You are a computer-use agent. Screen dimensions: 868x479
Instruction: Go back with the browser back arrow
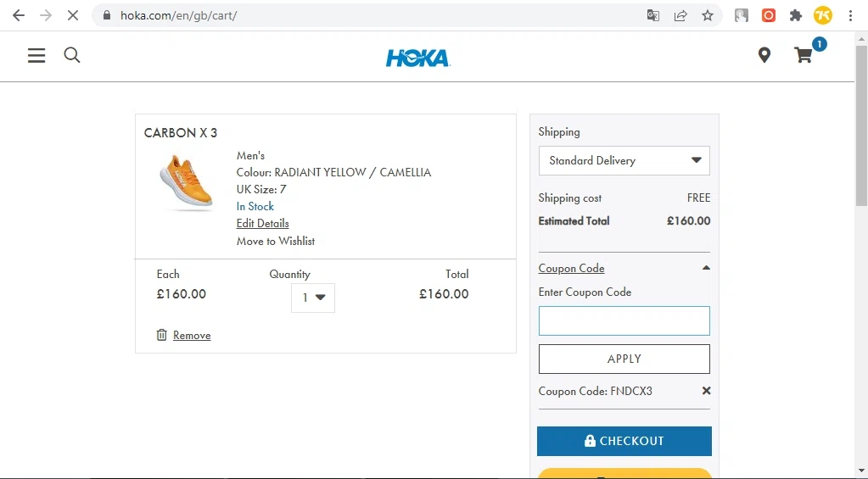[19, 15]
